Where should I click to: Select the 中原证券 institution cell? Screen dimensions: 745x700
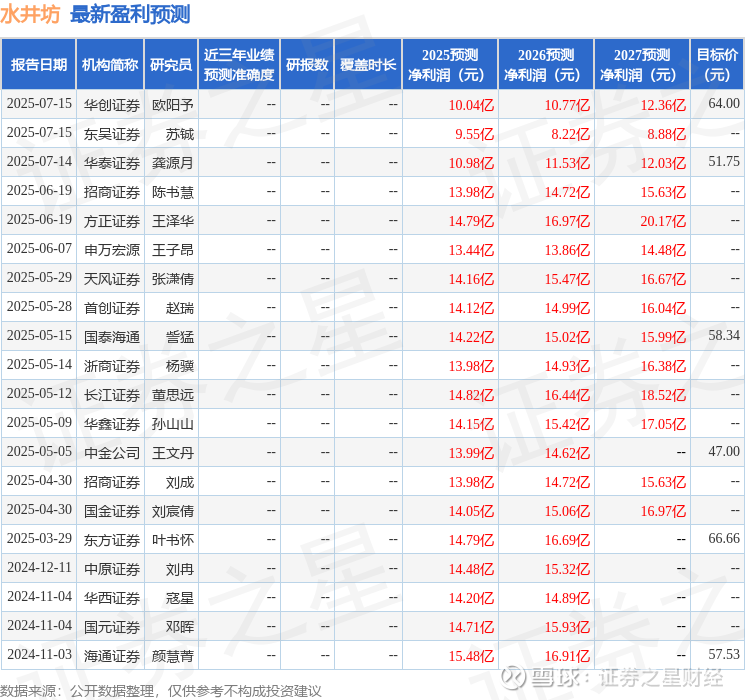(x=112, y=569)
